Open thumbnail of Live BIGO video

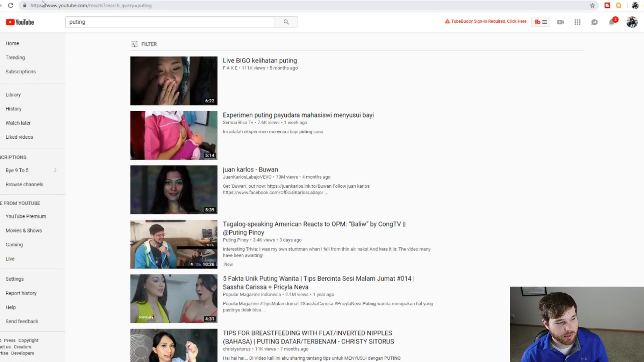pos(174,81)
